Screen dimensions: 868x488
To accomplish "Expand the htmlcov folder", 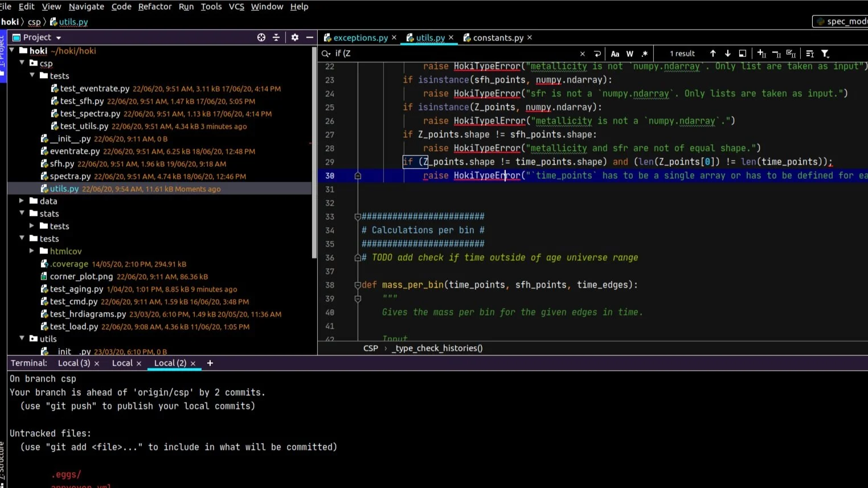I will (32, 251).
